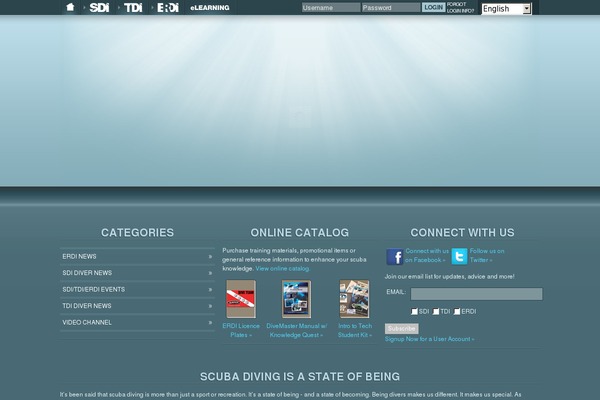Open the English language dropdown

[506, 8]
